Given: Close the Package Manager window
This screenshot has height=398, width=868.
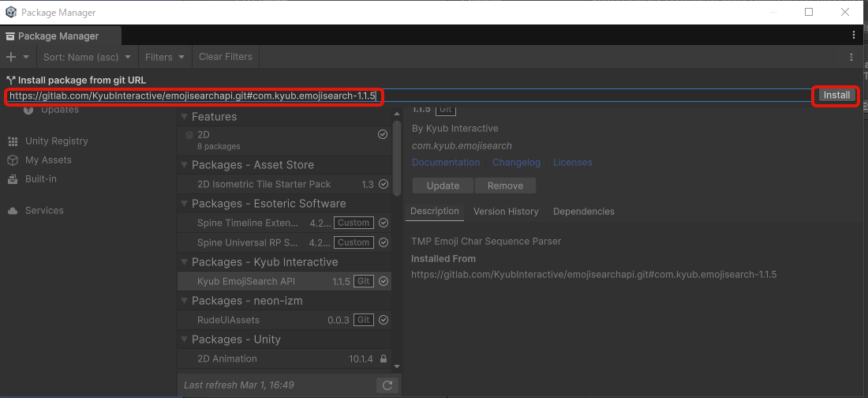Looking at the screenshot, I should (x=845, y=12).
